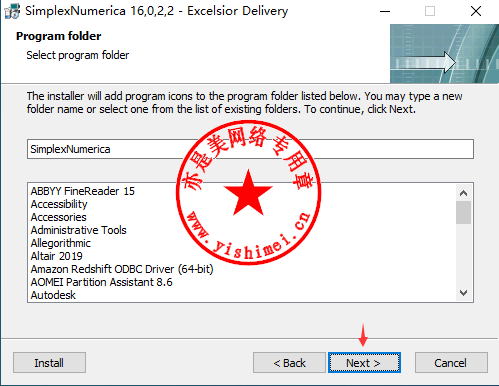Pick the Allegorithmic folder
499x386 pixels.
[x=61, y=243]
